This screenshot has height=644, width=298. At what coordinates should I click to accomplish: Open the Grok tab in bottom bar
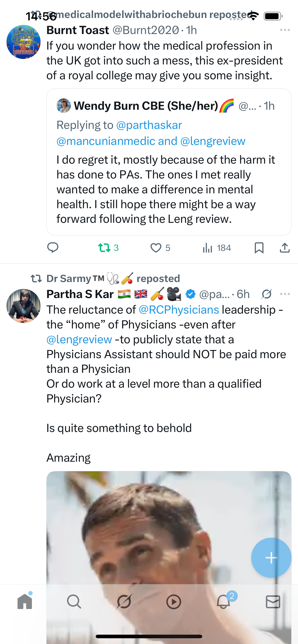[x=124, y=602]
